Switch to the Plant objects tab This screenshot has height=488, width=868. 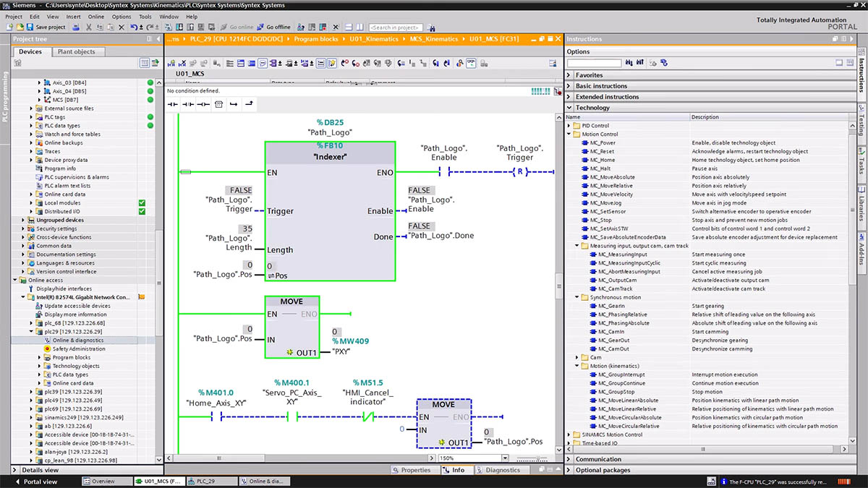(77, 52)
